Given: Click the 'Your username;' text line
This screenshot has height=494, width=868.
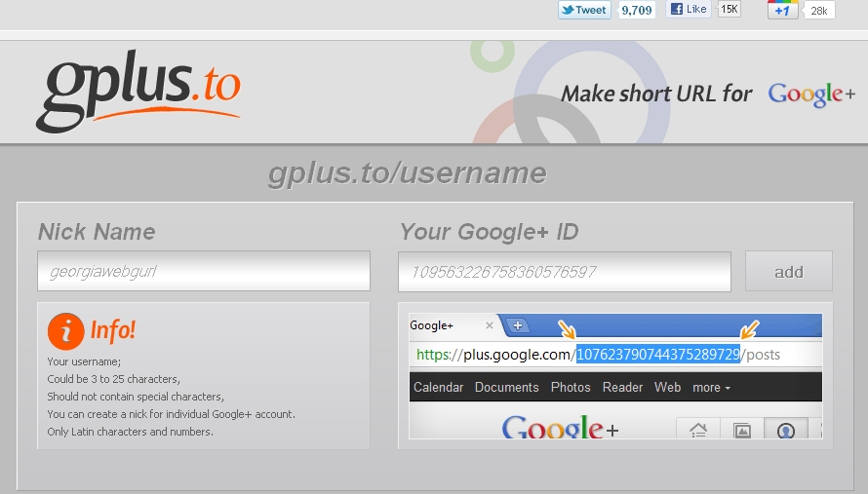Looking at the screenshot, I should [x=84, y=361].
